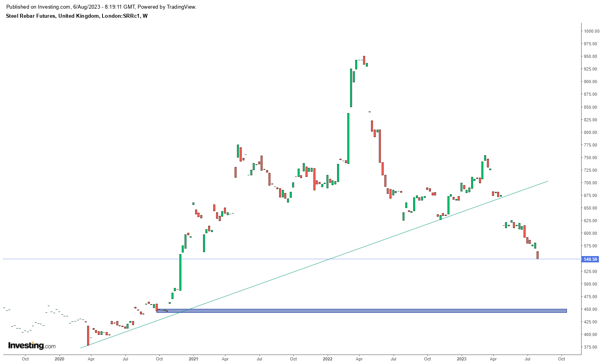The image size is (604, 364).
Task: Click the 450.00 price axis label
Action: pos(591,309)
